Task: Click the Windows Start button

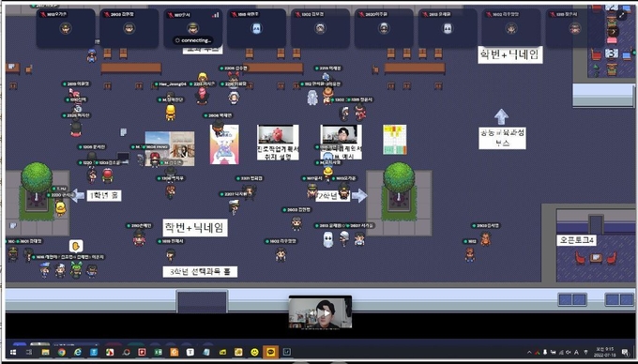Action: 13,352
